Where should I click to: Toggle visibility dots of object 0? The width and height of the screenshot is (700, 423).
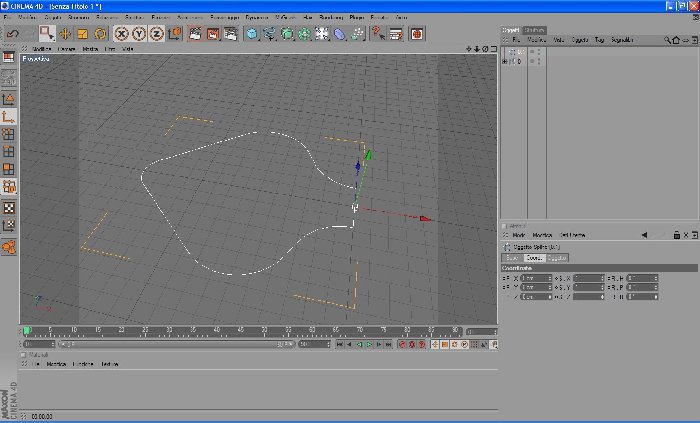click(539, 62)
